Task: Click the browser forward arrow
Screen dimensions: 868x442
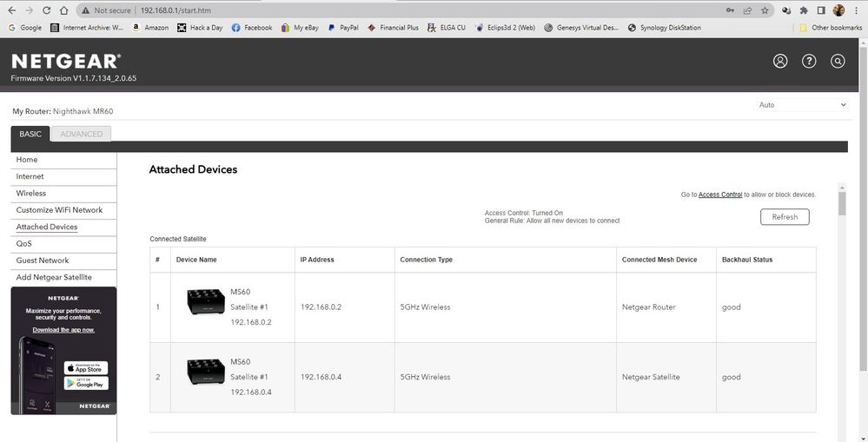Action: coord(29,10)
